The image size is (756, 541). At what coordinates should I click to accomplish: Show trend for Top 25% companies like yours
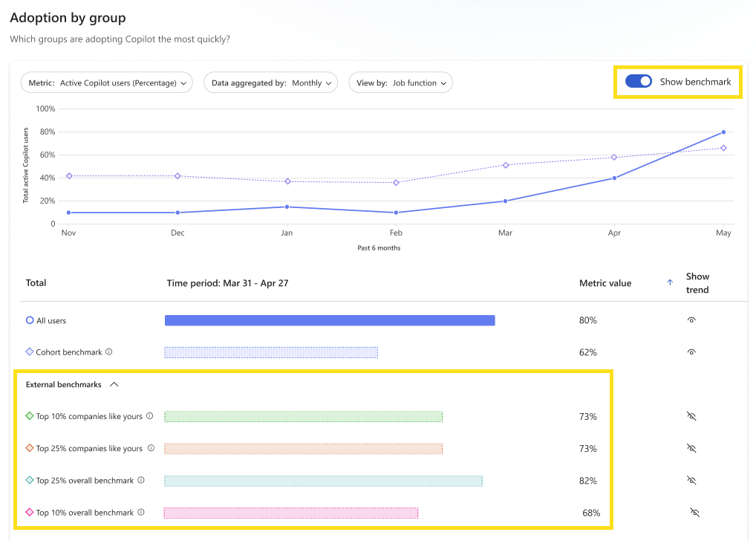691,448
